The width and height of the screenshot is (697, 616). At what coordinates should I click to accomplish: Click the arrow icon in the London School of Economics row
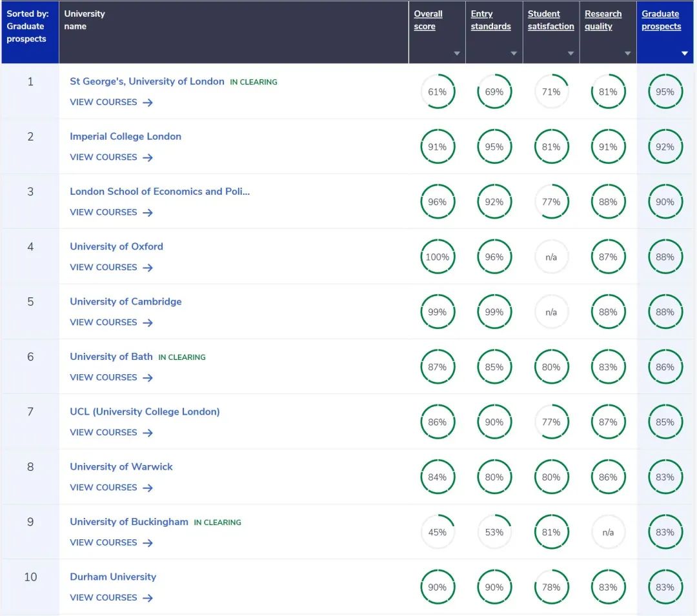pyautogui.click(x=148, y=213)
